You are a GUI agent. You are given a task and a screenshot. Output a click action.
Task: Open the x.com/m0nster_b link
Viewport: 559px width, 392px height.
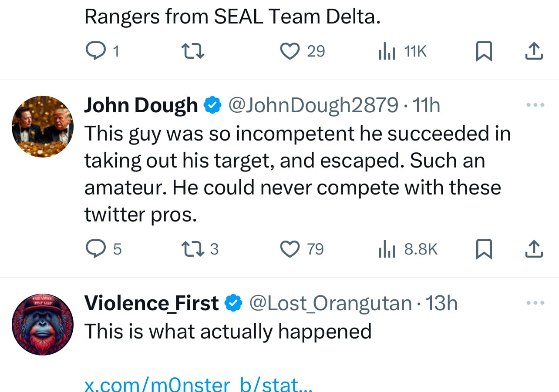pos(198,385)
